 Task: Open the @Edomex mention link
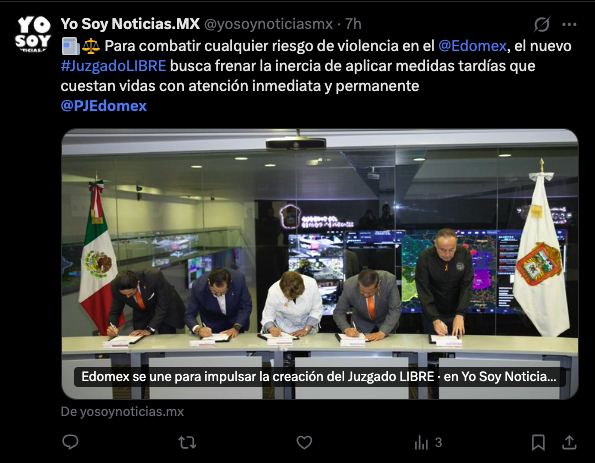(x=472, y=46)
